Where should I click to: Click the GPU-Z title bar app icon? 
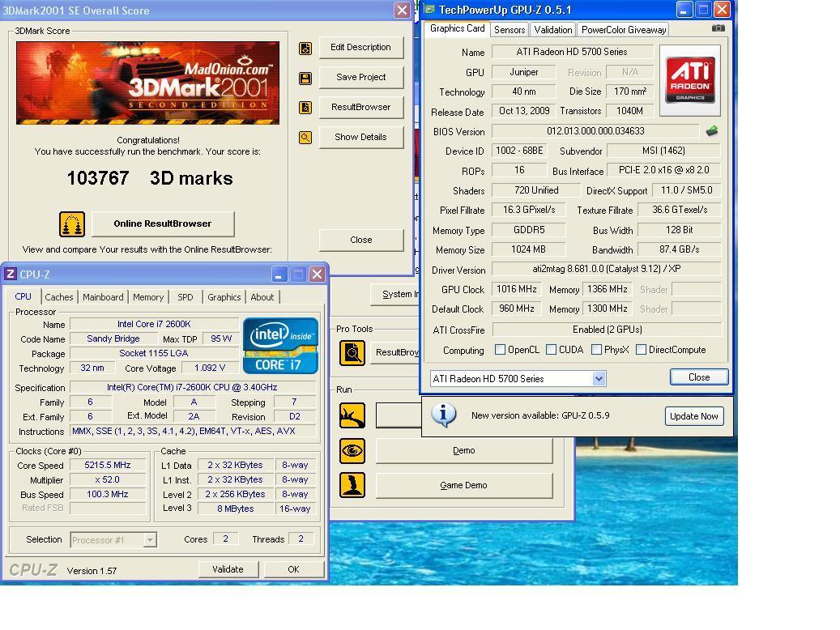click(x=429, y=10)
